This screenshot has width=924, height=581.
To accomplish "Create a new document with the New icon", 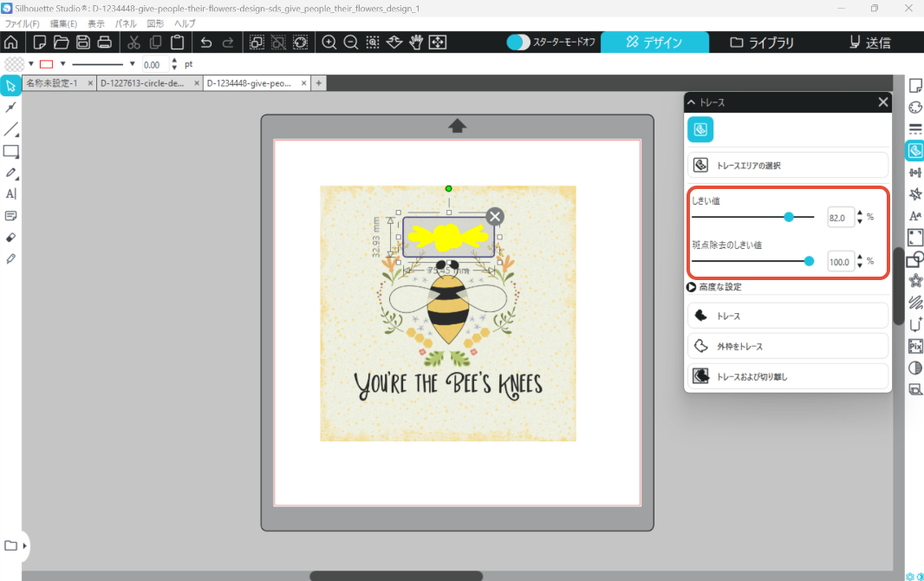I will 40,42.
